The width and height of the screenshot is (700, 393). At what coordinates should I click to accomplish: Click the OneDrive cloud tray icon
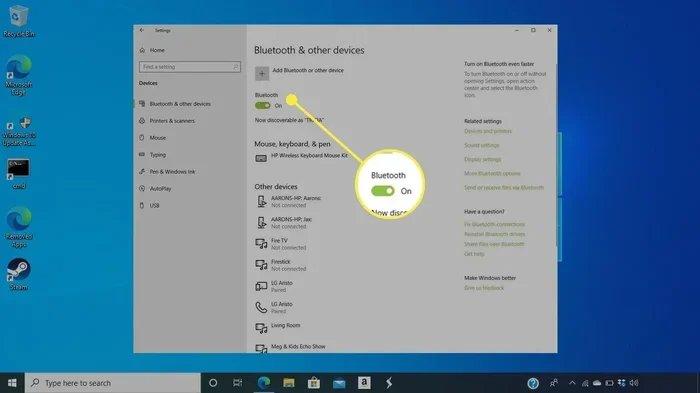(x=597, y=383)
